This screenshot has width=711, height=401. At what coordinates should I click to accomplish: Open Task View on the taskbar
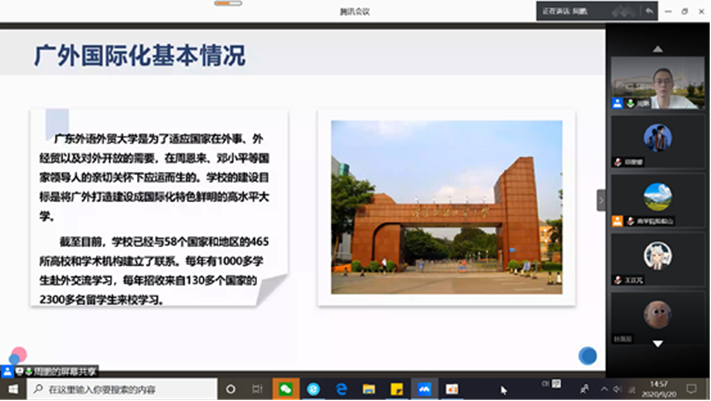[x=256, y=388]
